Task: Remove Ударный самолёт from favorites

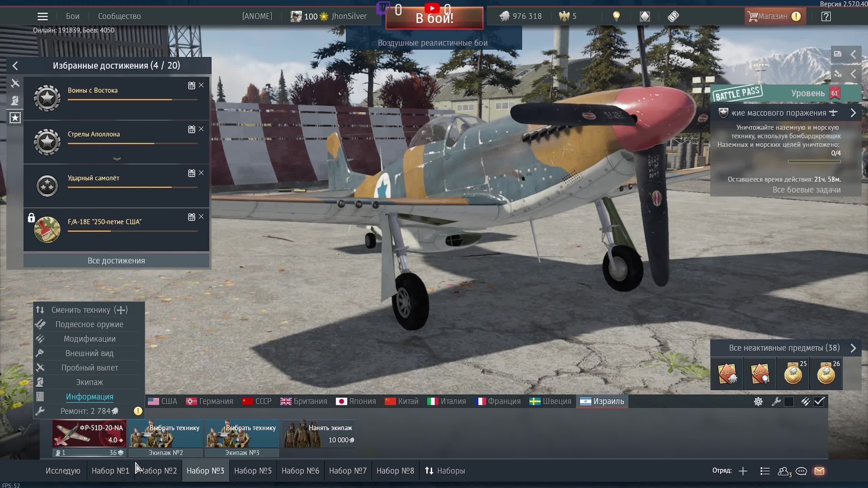Action: click(x=201, y=173)
